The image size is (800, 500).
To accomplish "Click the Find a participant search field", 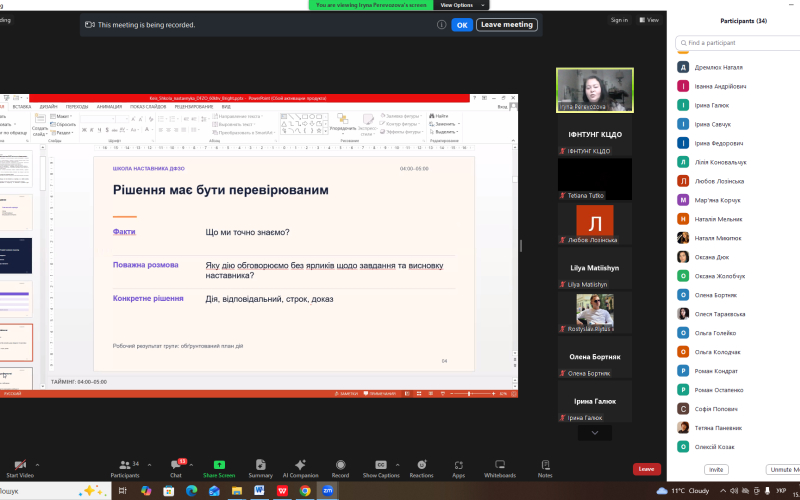I will pyautogui.click(x=737, y=43).
